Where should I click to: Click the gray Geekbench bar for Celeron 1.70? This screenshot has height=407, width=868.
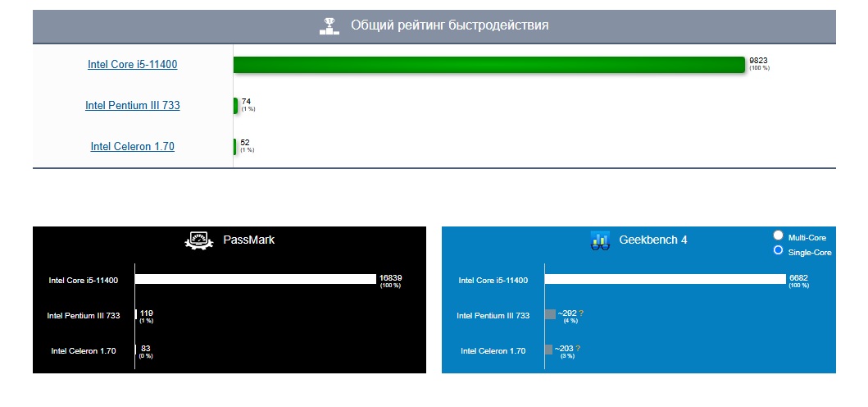click(548, 350)
